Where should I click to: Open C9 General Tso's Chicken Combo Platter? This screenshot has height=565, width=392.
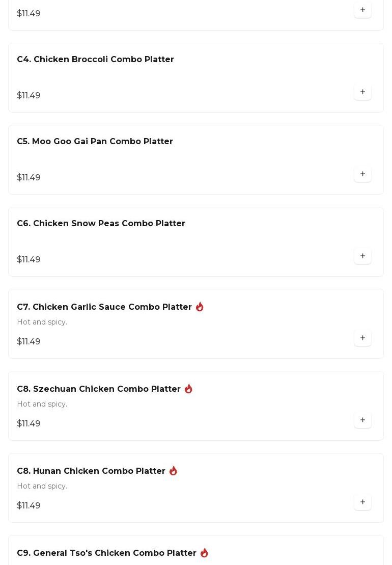tap(106, 553)
